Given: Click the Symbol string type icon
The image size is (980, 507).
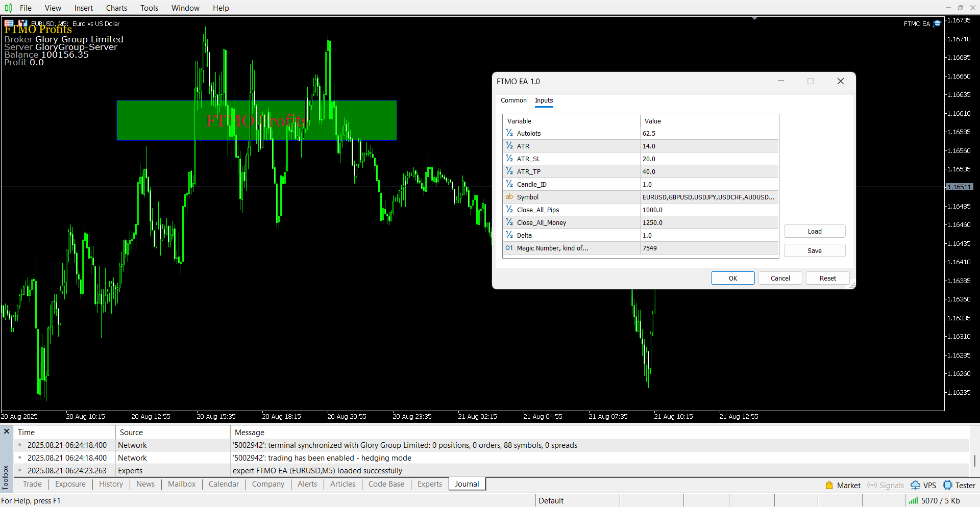Looking at the screenshot, I should [x=509, y=196].
